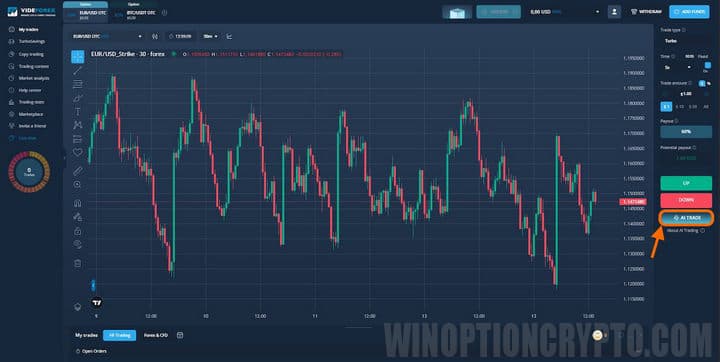
Task: Select the text annotation tool
Action: coord(78,111)
